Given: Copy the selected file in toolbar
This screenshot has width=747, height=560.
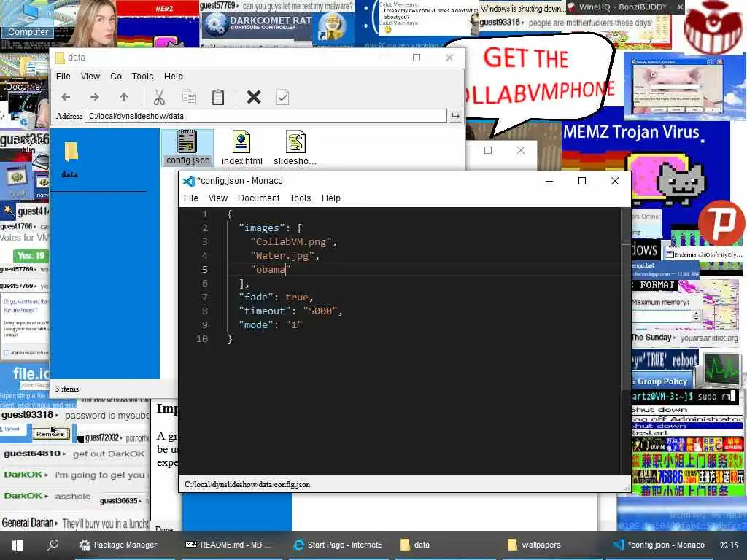Looking at the screenshot, I should click(x=189, y=97).
